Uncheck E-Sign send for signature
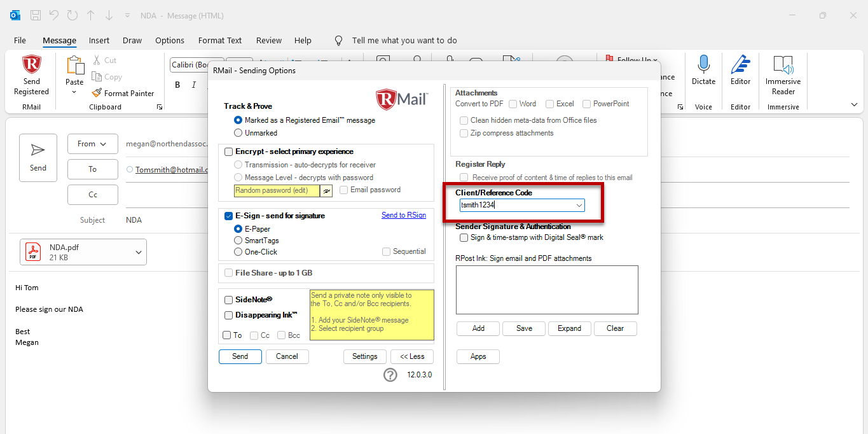Viewport: 868px width, 434px height. tap(229, 216)
